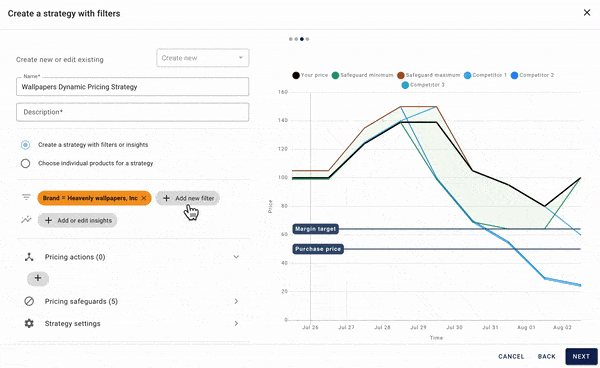Toggle Safeguard maximum legend series
Image resolution: width=600 pixels, height=368 pixels.
429,75
